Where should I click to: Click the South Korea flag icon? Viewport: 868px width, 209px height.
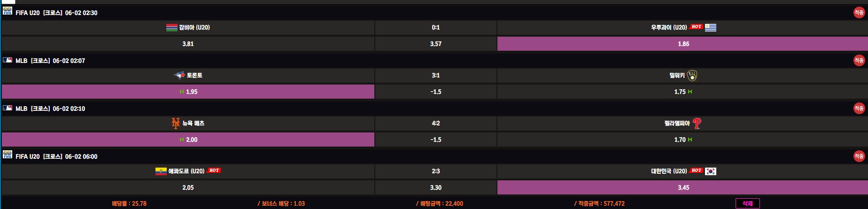click(710, 171)
